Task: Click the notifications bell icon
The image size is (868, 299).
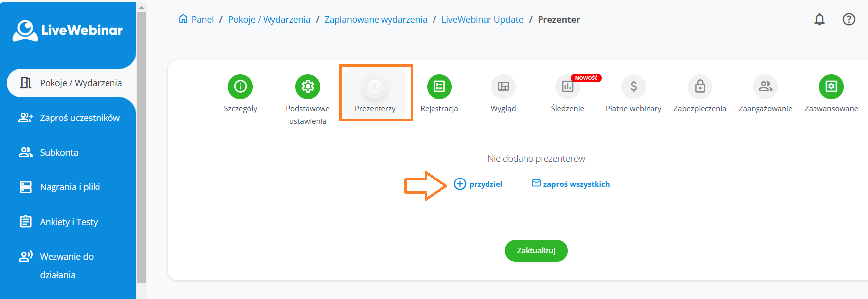Action: click(x=820, y=19)
